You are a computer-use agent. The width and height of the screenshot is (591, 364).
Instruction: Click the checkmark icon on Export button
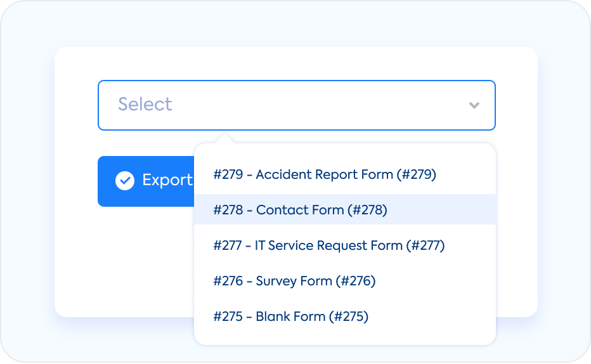(x=125, y=181)
